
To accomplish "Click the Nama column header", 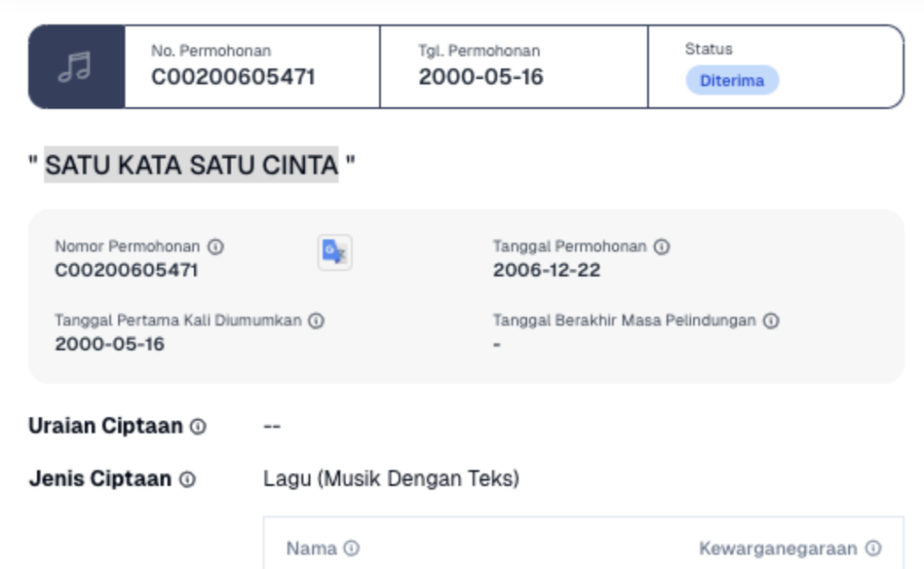I will tap(311, 548).
